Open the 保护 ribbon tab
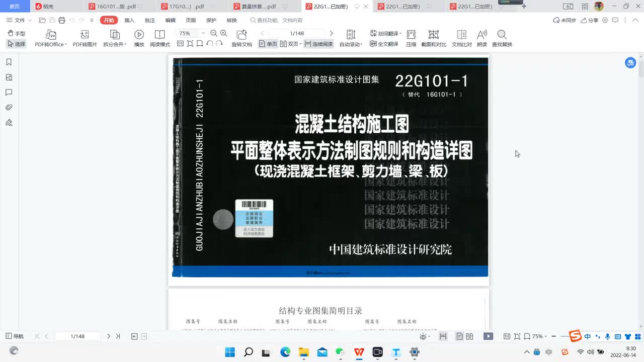644x362 pixels. [x=211, y=20]
